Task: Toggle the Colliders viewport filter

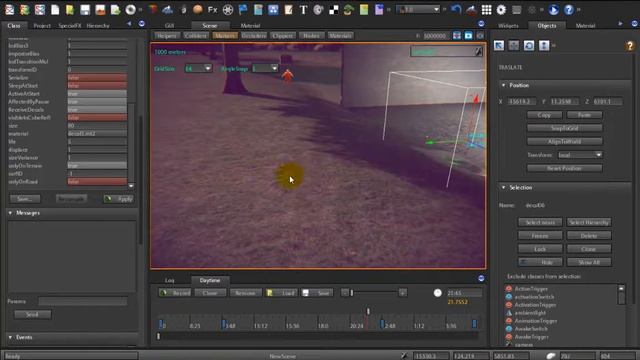Action: (x=196, y=36)
